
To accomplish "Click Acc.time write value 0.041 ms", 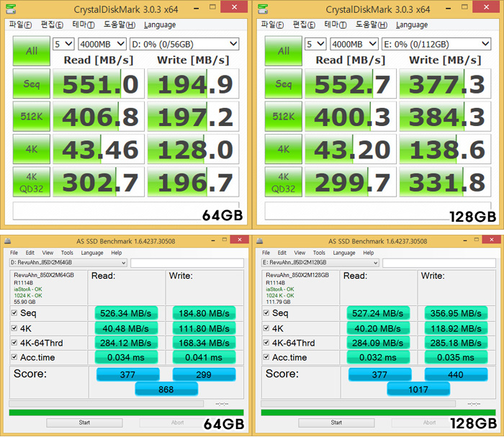I will [204, 357].
